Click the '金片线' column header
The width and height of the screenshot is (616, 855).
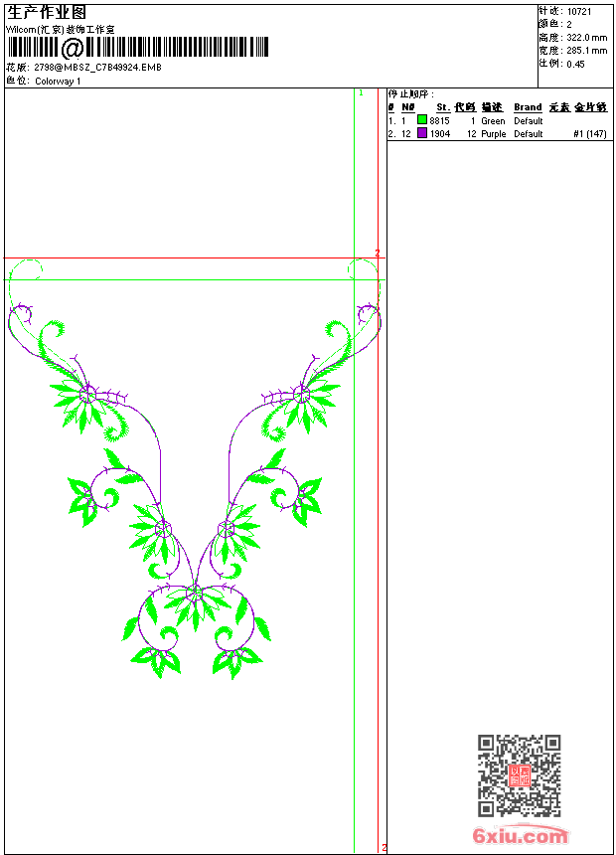tap(590, 107)
